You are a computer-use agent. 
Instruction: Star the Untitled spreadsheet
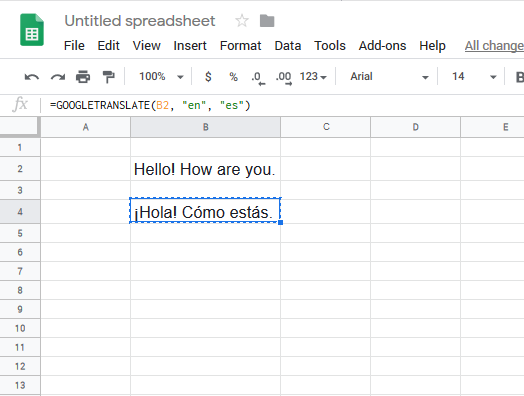242,21
